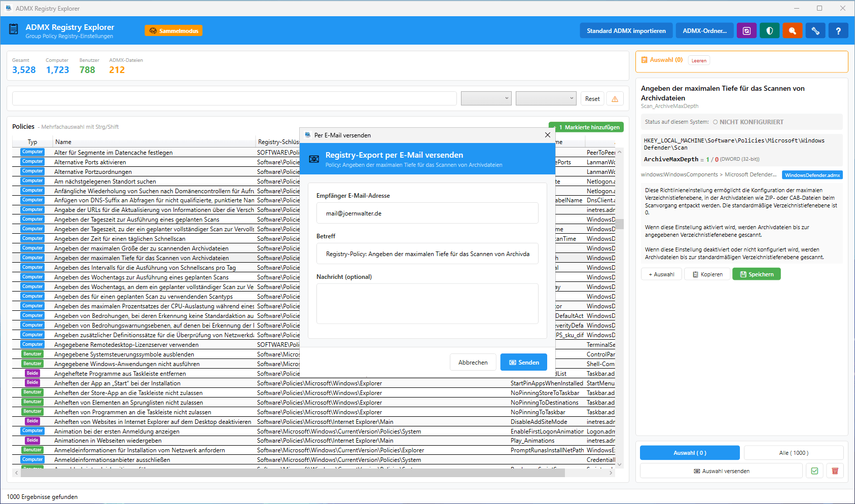Viewport: 855px width, 504px height.
Task: Open the first filter dropdown beside search
Action: point(486,98)
